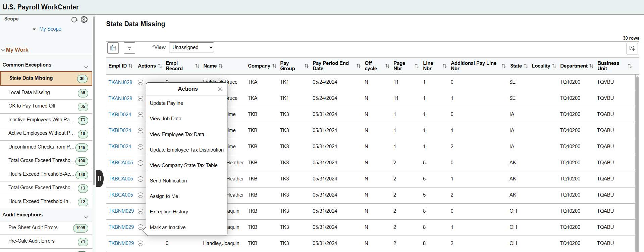Open Exception History action
644x252 pixels.
tap(169, 212)
